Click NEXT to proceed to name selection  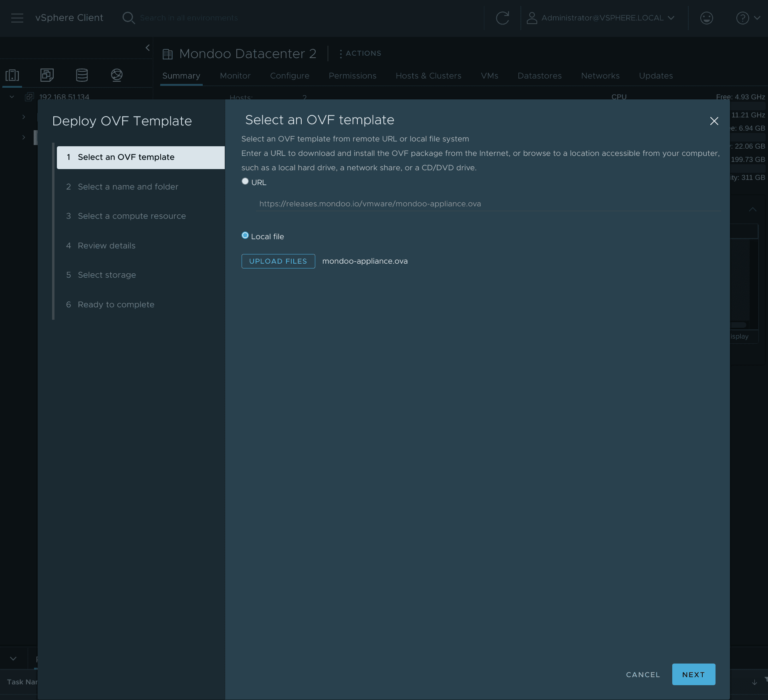coord(693,674)
